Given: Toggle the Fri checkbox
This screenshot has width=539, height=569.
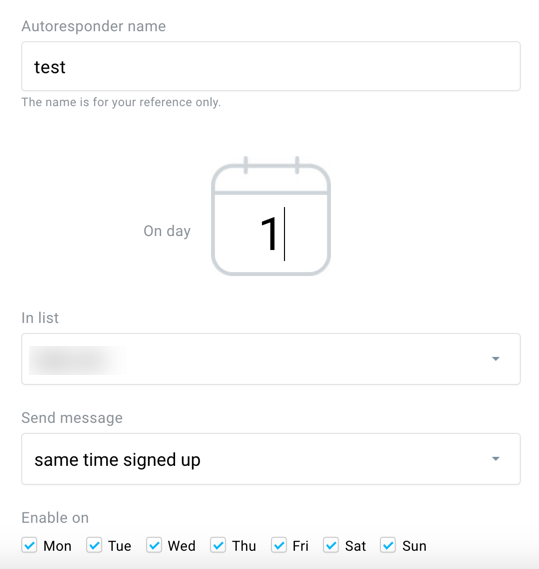Looking at the screenshot, I should (279, 545).
